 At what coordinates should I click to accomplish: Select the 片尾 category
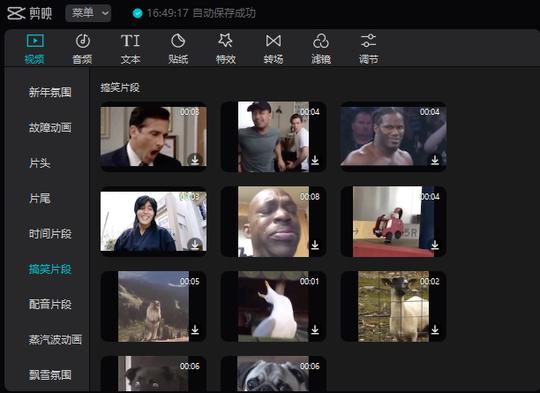pos(40,198)
